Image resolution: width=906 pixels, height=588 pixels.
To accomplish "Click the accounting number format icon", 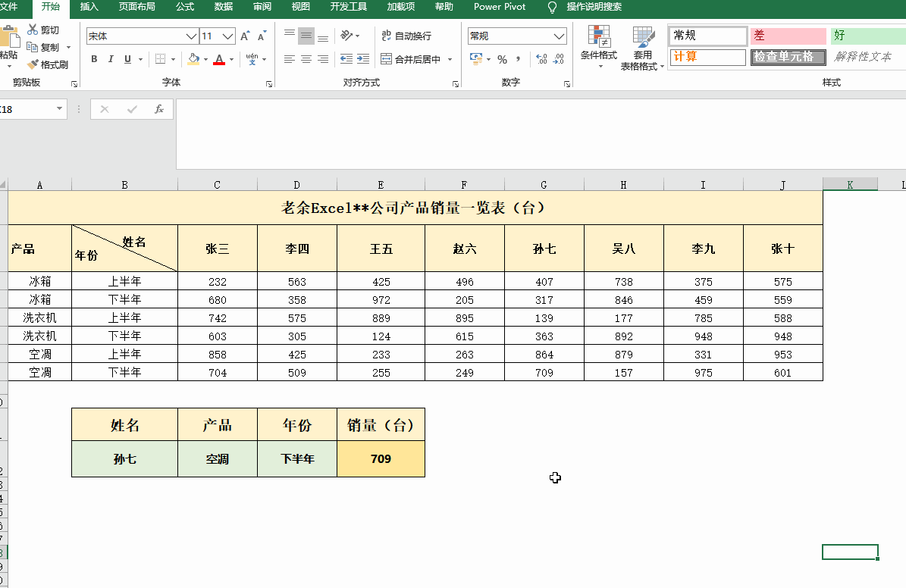I will pyautogui.click(x=475, y=59).
